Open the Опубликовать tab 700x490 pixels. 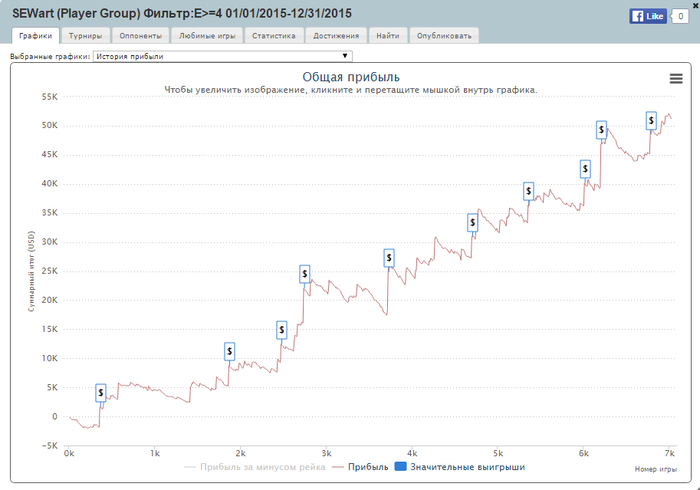click(444, 36)
